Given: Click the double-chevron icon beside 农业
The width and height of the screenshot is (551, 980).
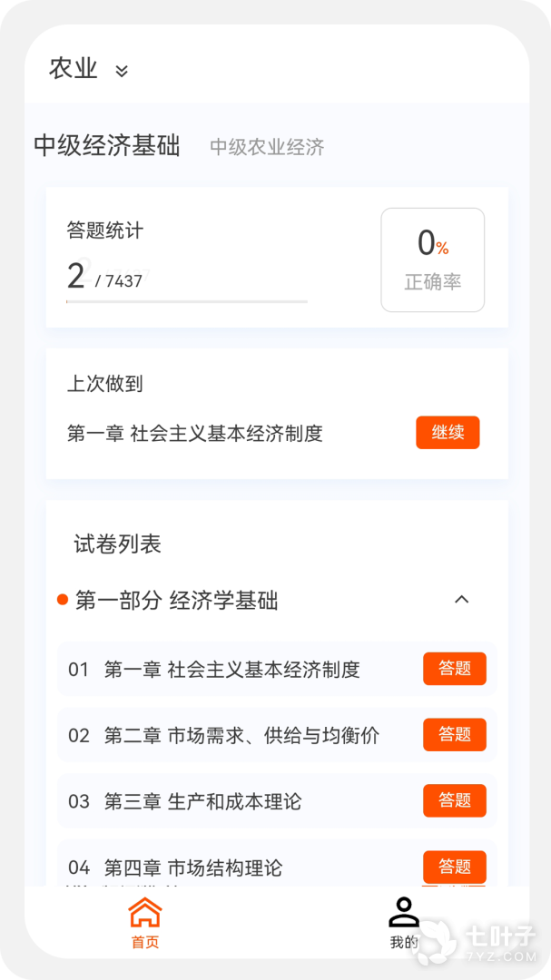Looking at the screenshot, I should tap(122, 71).
